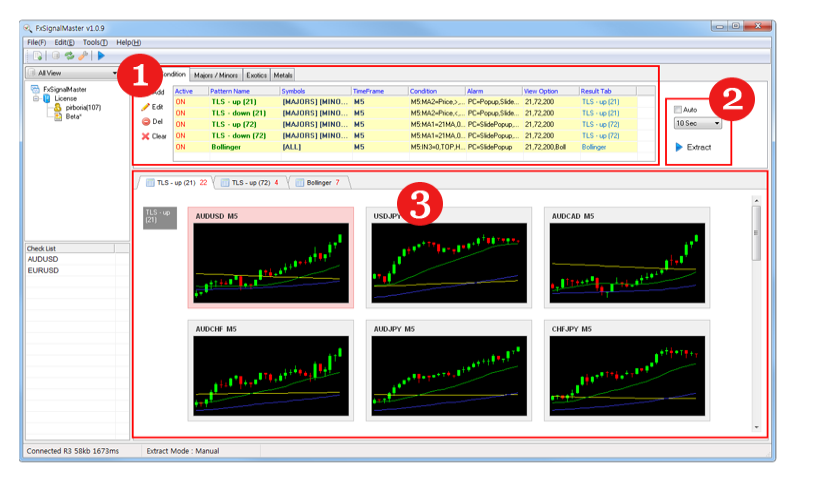Select the FxSignalMaster tree root label

[65, 90]
